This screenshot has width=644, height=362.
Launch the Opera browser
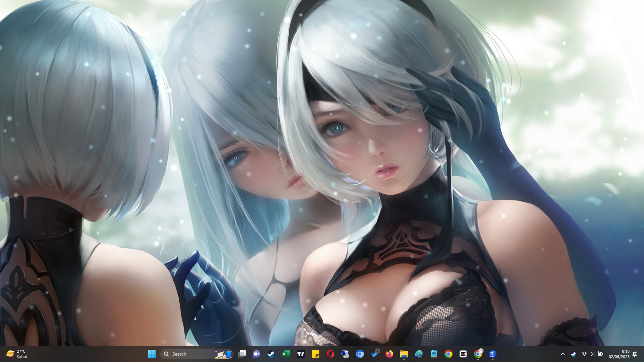point(330,354)
